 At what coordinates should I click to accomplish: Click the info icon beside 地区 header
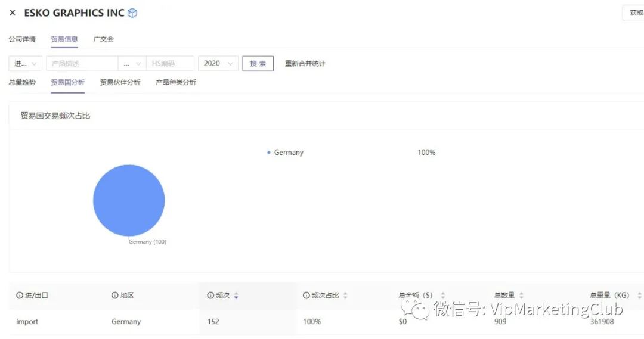(x=114, y=295)
